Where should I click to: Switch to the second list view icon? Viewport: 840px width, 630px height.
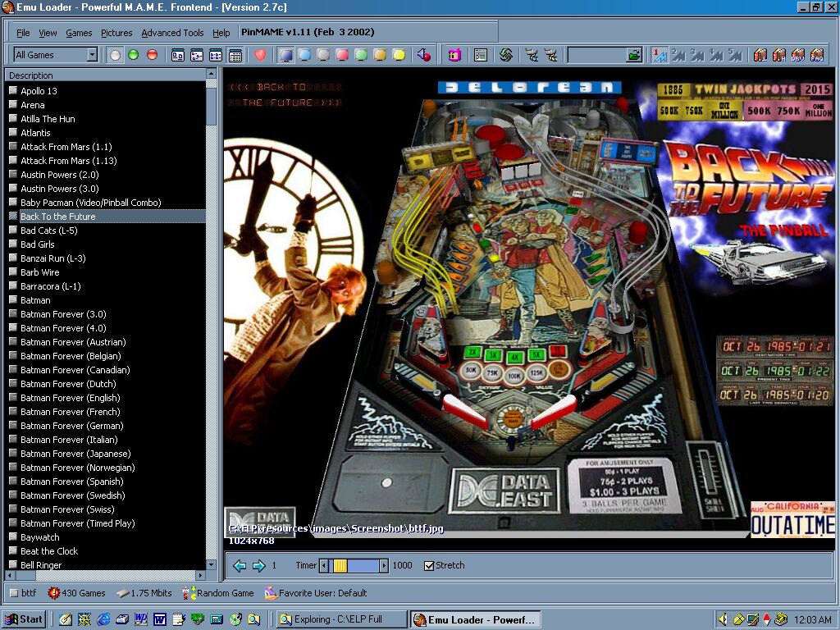197,55
